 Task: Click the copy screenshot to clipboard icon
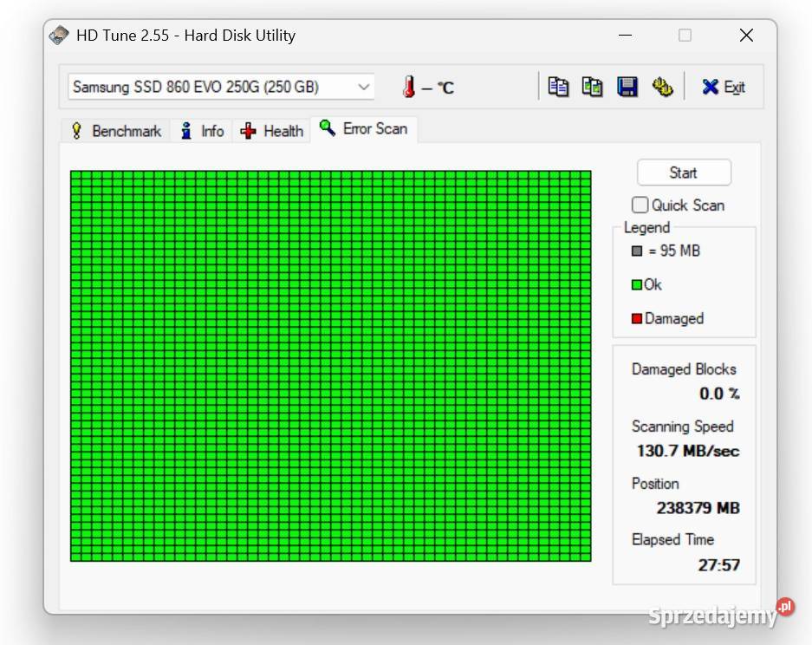point(592,87)
